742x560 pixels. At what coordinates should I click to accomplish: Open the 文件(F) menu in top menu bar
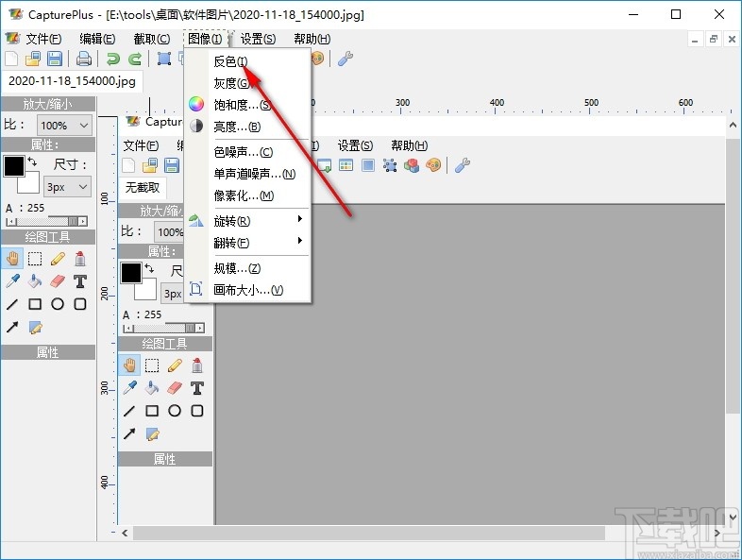43,39
